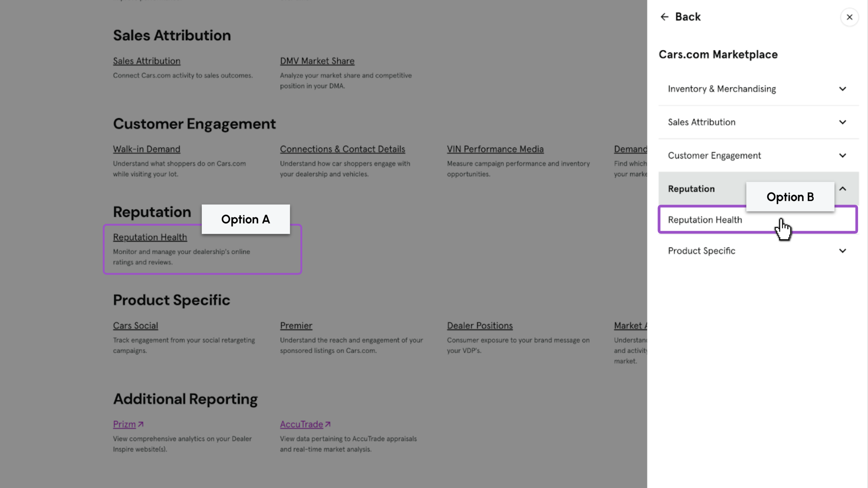This screenshot has width=868, height=488.
Task: Open Sales Attribution label in side panel
Action: point(702,122)
